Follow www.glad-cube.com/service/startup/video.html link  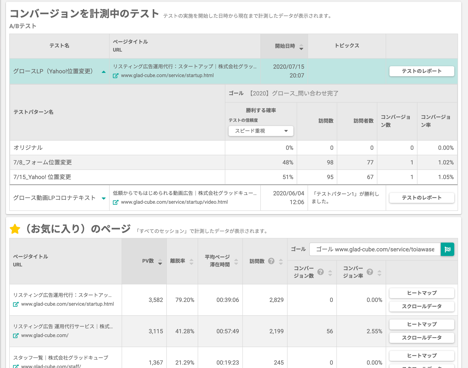point(174,202)
